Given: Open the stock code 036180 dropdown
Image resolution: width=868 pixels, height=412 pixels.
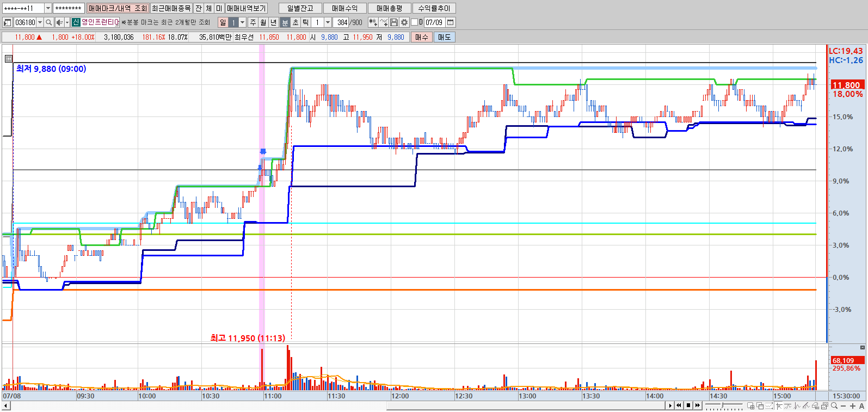Looking at the screenshot, I should click(40, 22).
